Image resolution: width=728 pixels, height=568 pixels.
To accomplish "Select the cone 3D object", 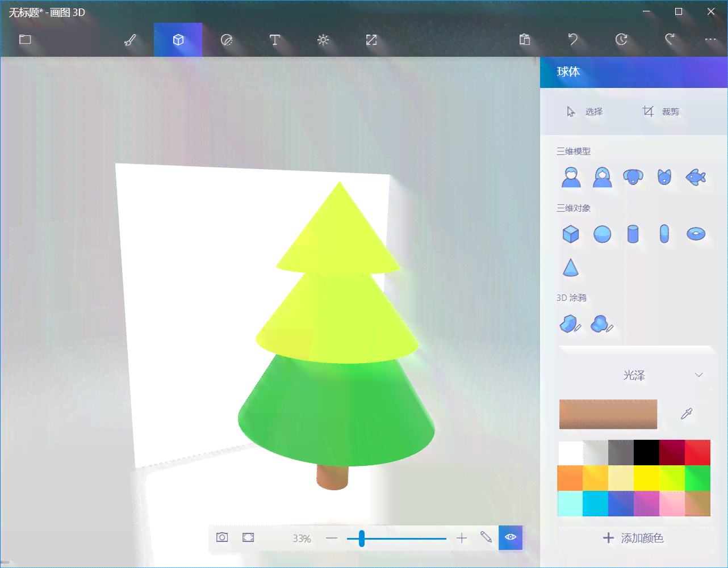I will 571,267.
